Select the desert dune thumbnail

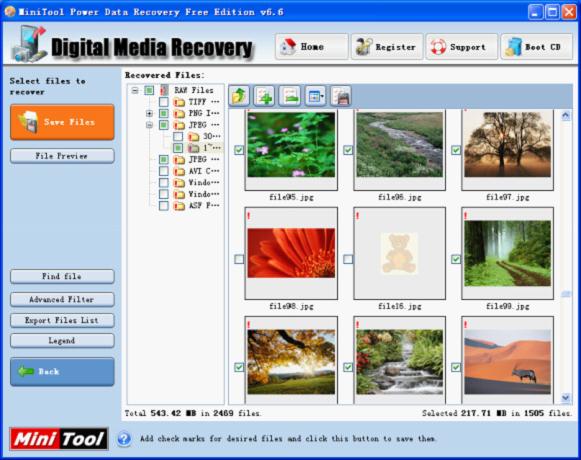508,360
